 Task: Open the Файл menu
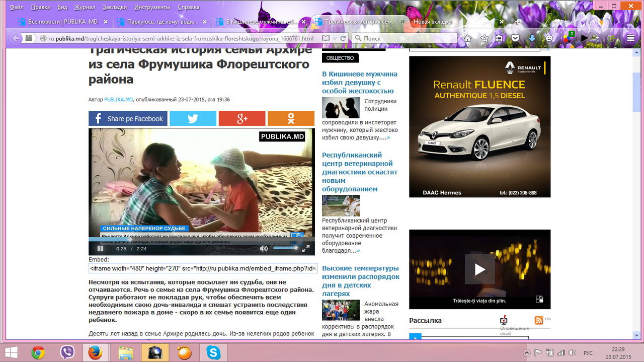pos(17,8)
